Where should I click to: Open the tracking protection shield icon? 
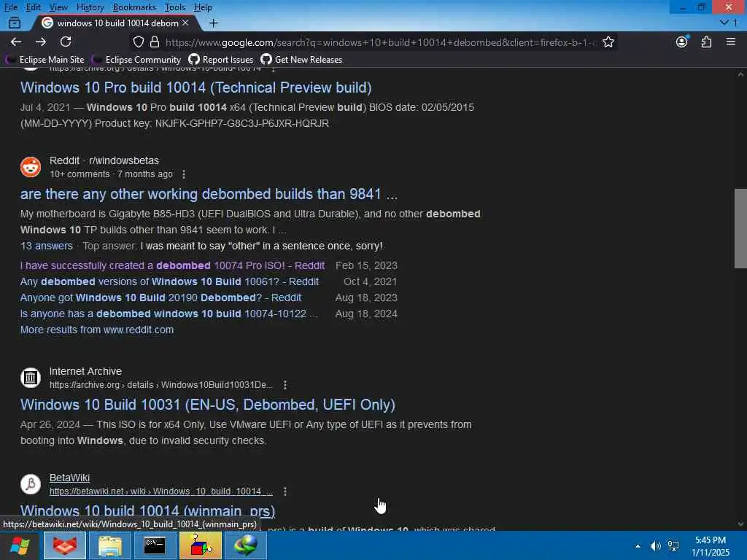click(x=138, y=42)
